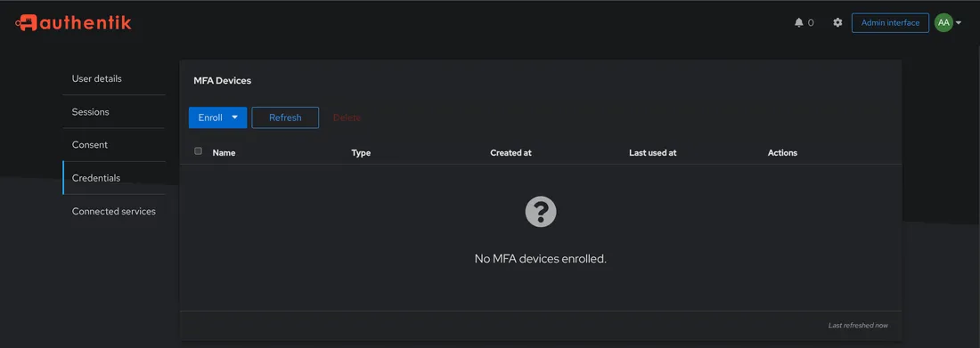Click the Type column header
Screen dimensions: 980x348
(x=361, y=152)
